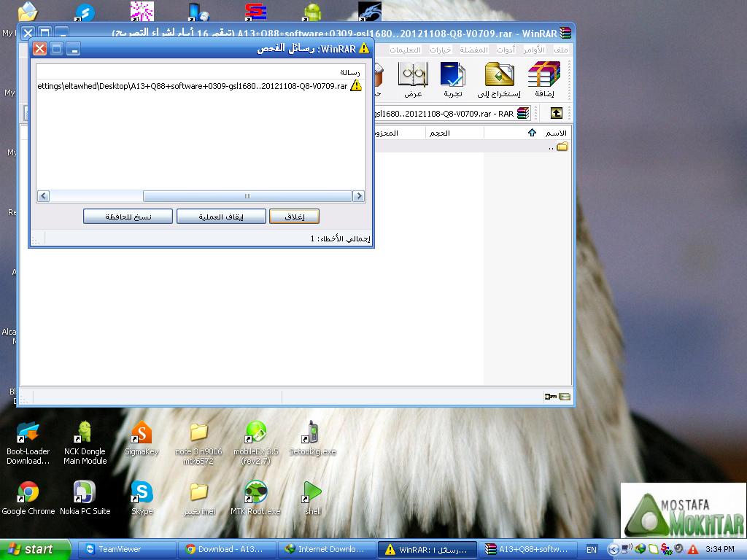Open the ملف (File) menu
Screen dimensions: 747x560
click(561, 50)
